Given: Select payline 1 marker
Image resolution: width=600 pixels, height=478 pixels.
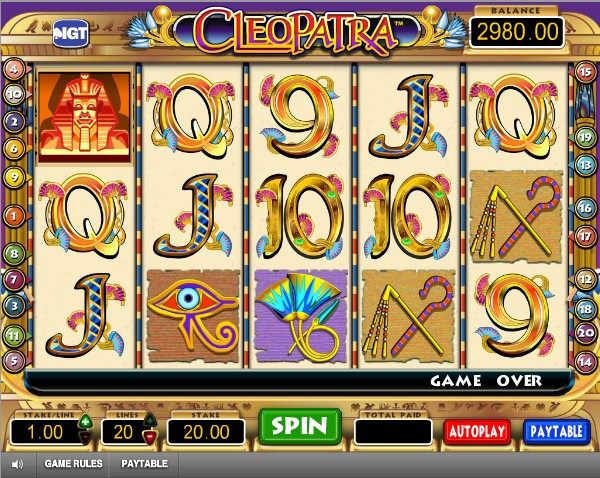Looking at the screenshot, I should (x=14, y=216).
